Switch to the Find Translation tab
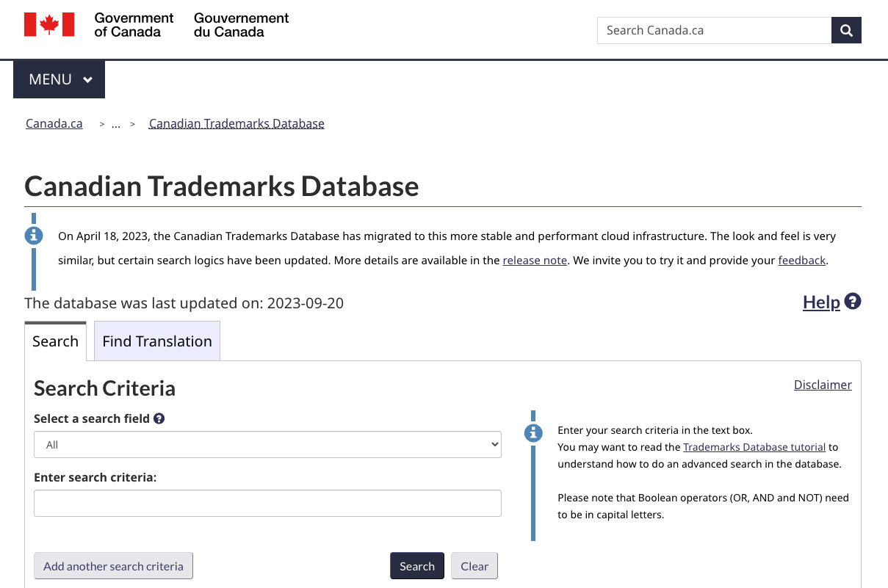Viewport: 888px width, 588px height. click(x=157, y=341)
